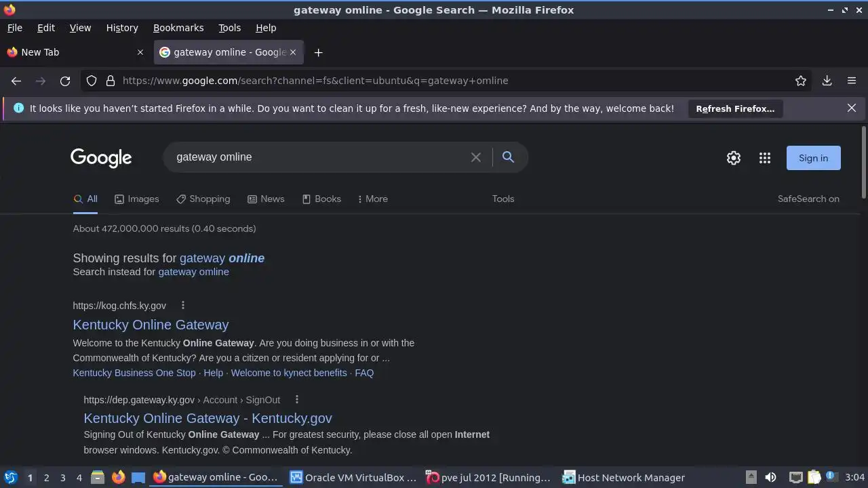This screenshot has width=868, height=488.
Task: View site info via the padlock icon
Action: tap(111, 81)
